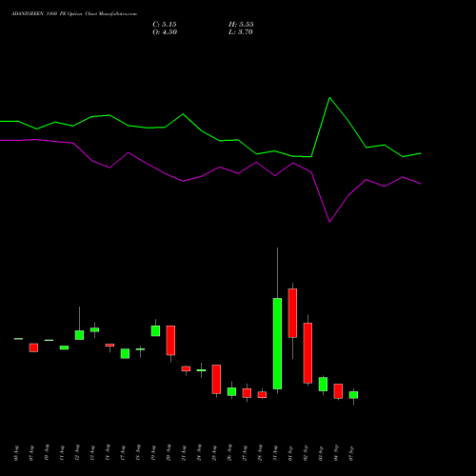
Task: Click the 25 Aug date label
Action: pyautogui.click(x=214, y=453)
